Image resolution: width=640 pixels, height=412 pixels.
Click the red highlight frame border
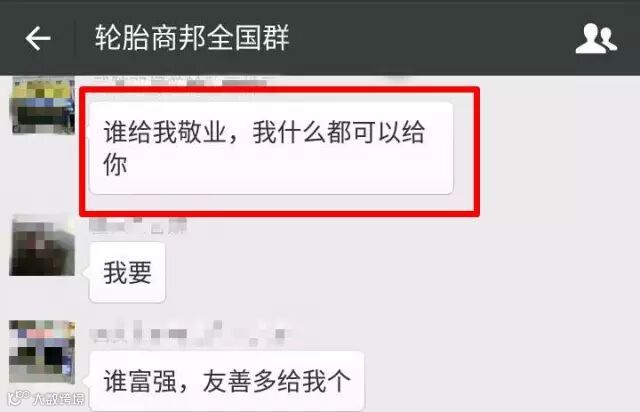pyautogui.click(x=280, y=90)
